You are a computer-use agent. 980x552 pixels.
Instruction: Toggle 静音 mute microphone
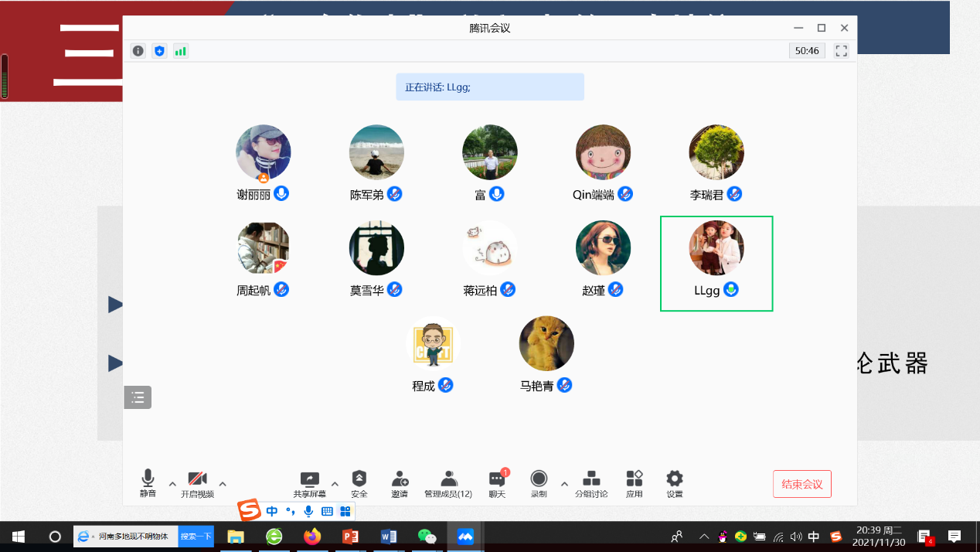point(148,483)
